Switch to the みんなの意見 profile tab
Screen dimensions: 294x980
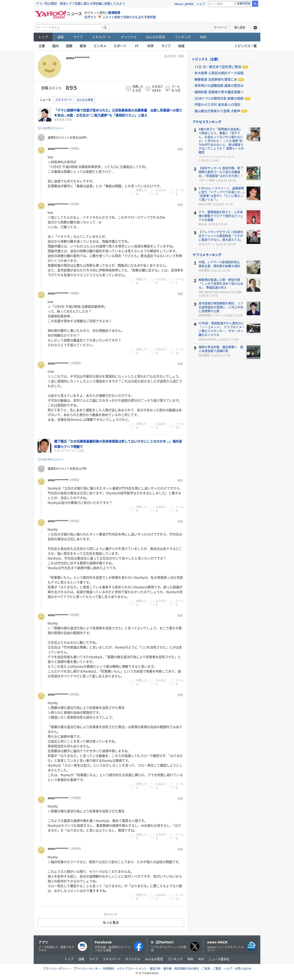(85, 100)
